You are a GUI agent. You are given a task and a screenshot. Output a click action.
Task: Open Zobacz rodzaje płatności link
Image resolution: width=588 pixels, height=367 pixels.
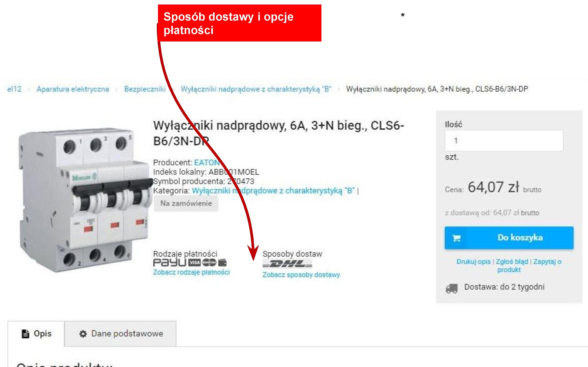point(191,272)
